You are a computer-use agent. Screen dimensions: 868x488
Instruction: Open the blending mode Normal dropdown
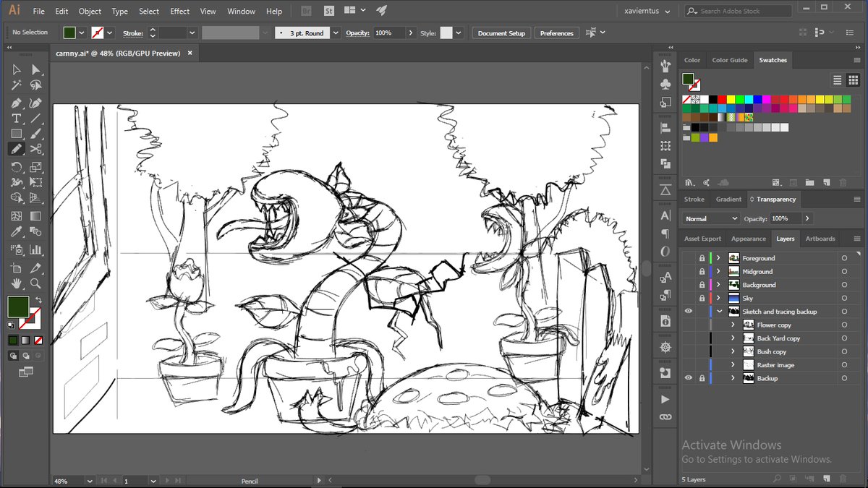pyautogui.click(x=711, y=218)
